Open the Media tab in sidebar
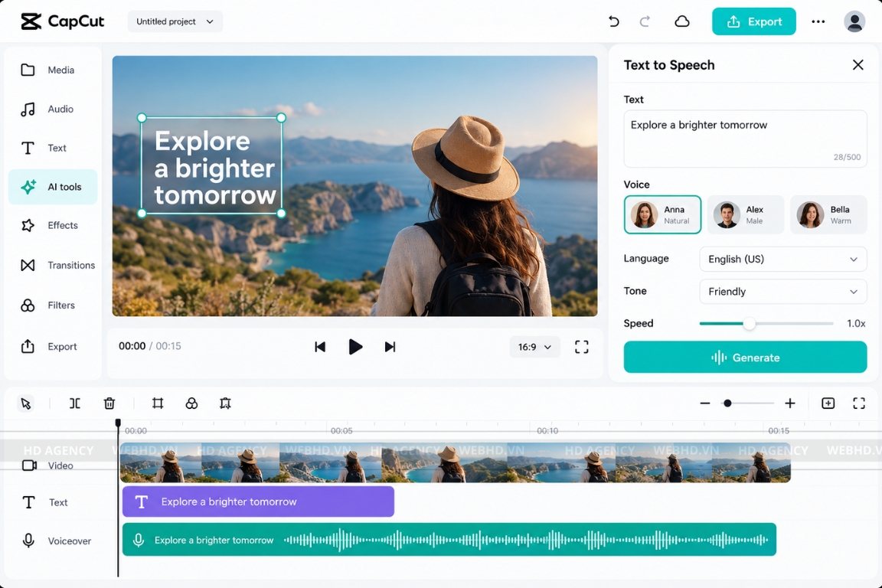The width and height of the screenshot is (882, 588). click(53, 70)
